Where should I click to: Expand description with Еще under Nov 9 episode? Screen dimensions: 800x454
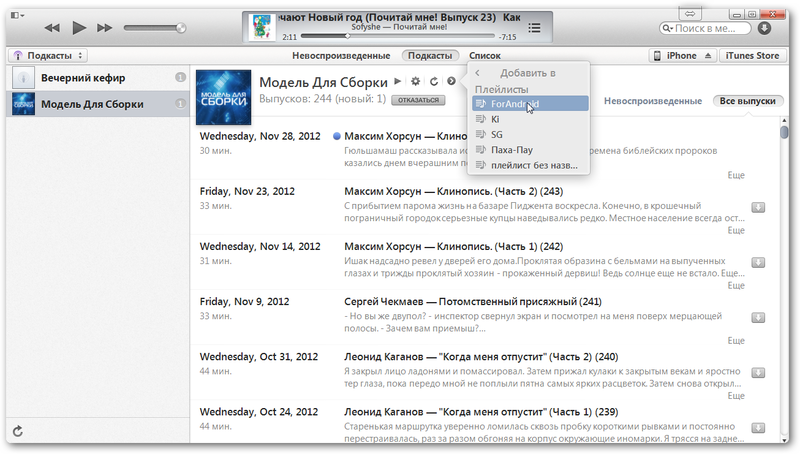(736, 340)
